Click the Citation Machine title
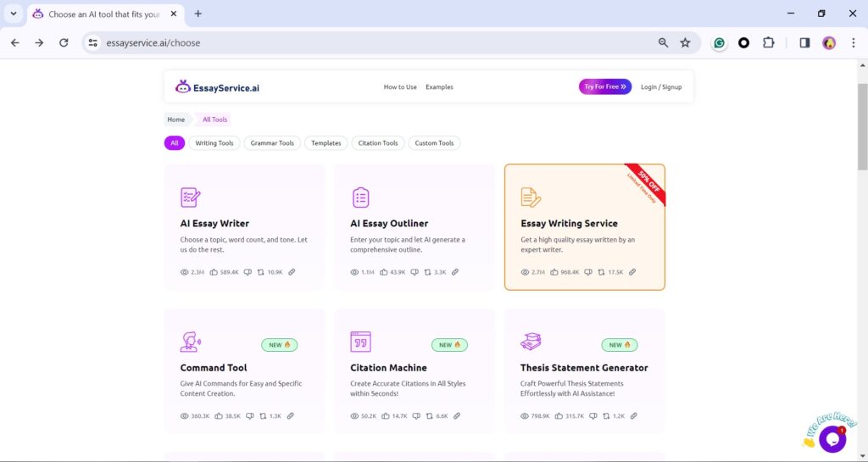This screenshot has width=868, height=462. 388,368
